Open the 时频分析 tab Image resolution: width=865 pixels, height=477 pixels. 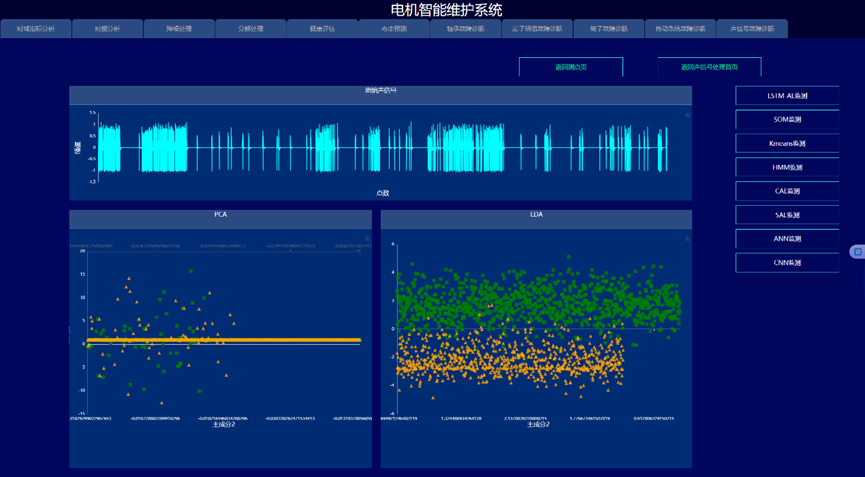point(107,29)
